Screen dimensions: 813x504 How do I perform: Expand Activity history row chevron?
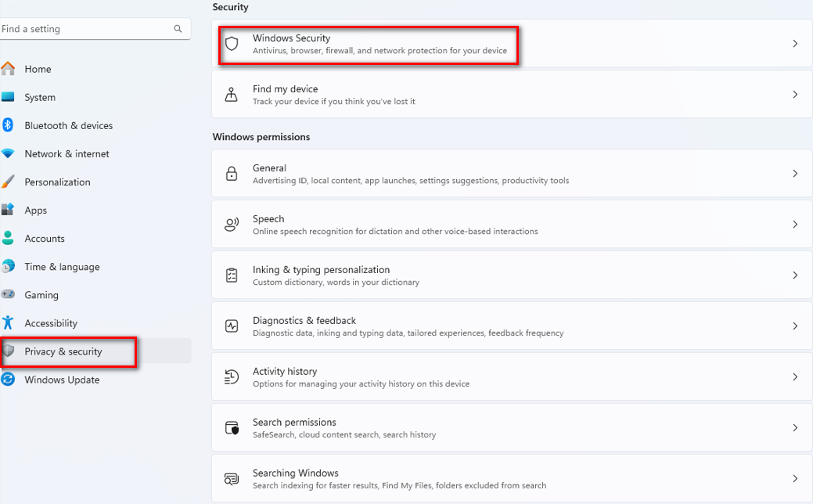click(x=795, y=376)
